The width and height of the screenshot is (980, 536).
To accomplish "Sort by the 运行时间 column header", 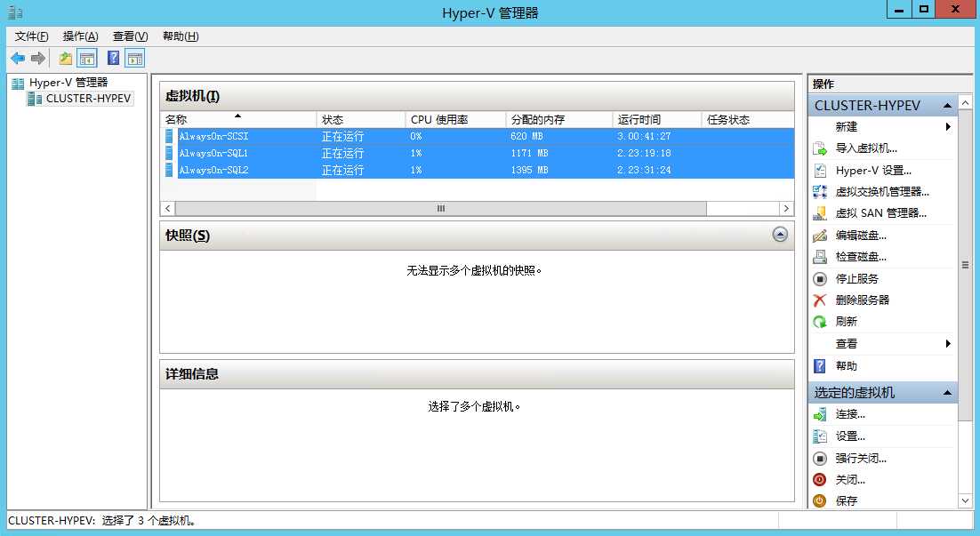I will 657,119.
